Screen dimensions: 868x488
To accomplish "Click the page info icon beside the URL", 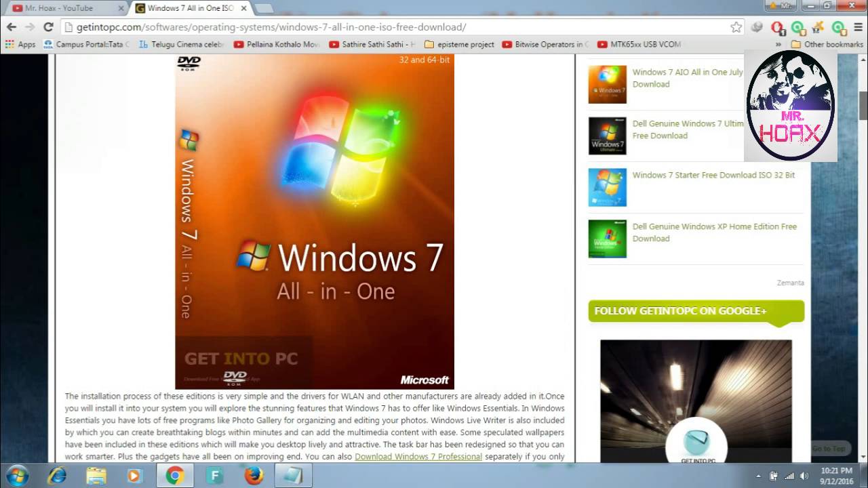I will click(68, 27).
